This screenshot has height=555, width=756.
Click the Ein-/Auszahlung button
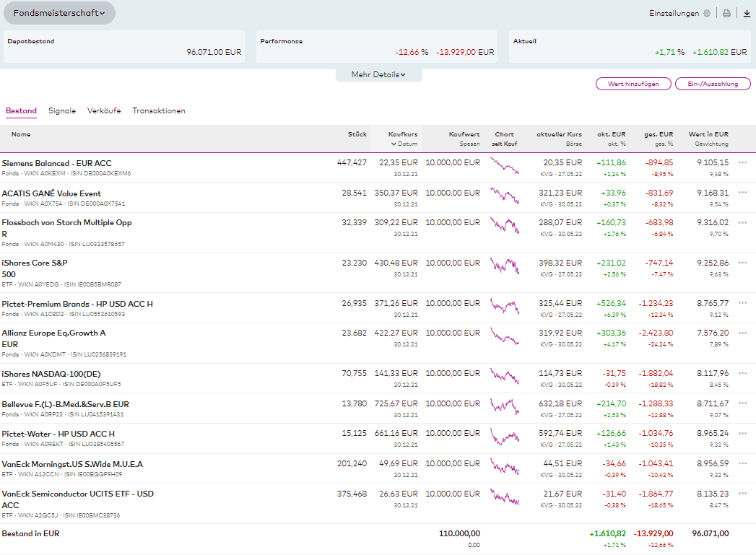click(713, 84)
